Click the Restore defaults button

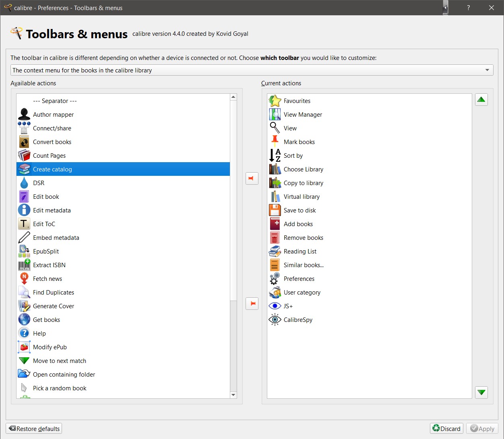pos(34,429)
